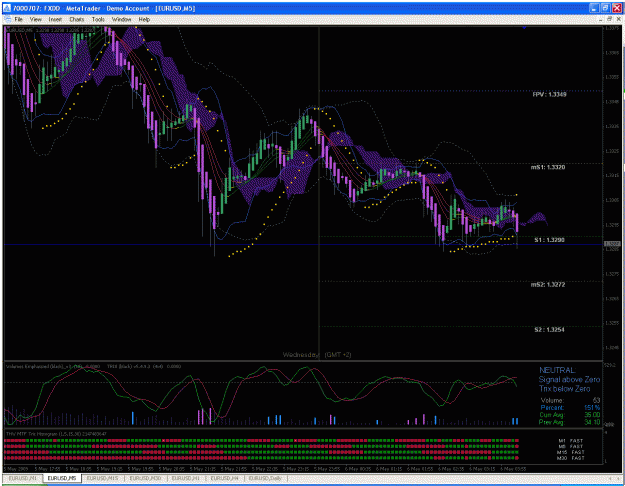Minimize the MetaTrader main window
The width and height of the screenshot is (625, 486).
pos(595,8)
